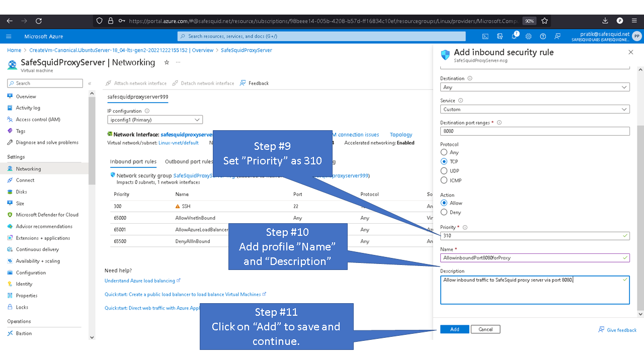Click the IP configuration info icon
This screenshot has width=644, height=362.
pyautogui.click(x=147, y=111)
